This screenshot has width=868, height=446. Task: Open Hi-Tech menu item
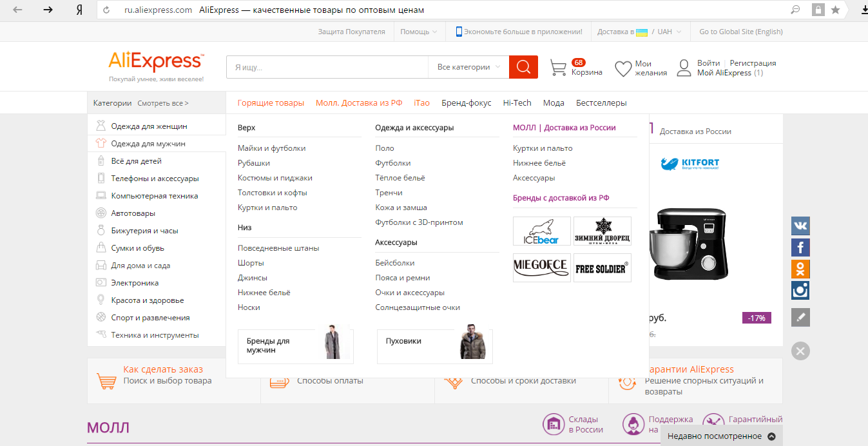[x=517, y=103]
